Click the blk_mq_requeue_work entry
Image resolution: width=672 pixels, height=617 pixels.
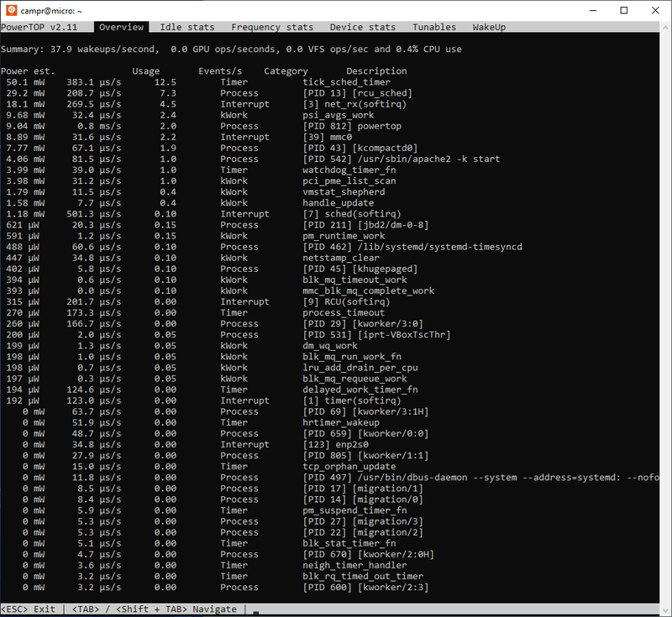click(354, 379)
